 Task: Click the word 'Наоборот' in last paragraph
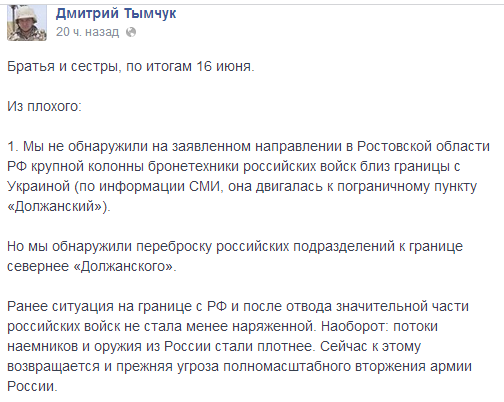tap(354, 326)
